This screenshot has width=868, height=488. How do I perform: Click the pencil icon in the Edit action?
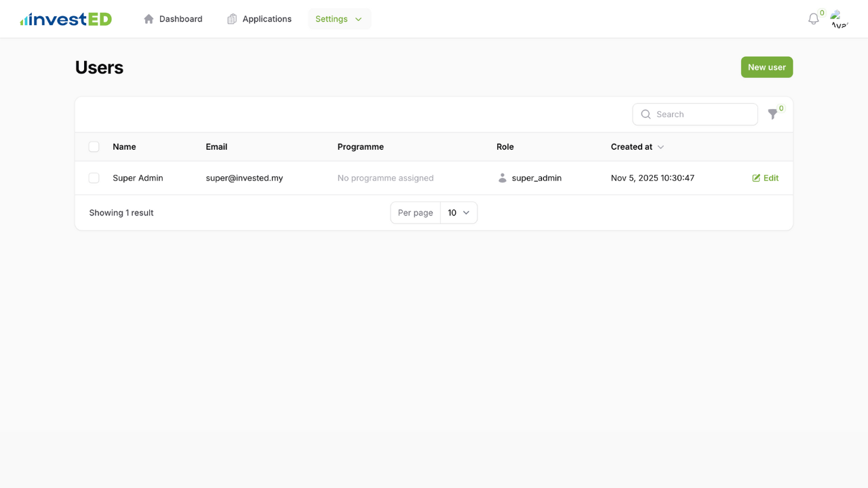point(756,178)
